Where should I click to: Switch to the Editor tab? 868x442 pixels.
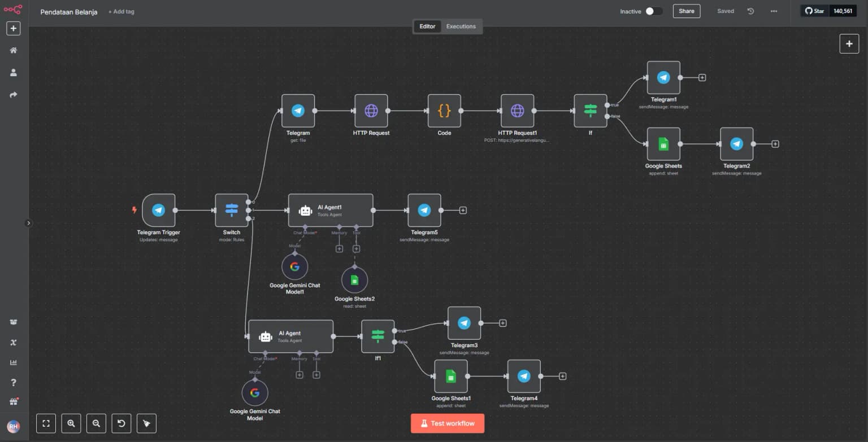click(x=428, y=27)
